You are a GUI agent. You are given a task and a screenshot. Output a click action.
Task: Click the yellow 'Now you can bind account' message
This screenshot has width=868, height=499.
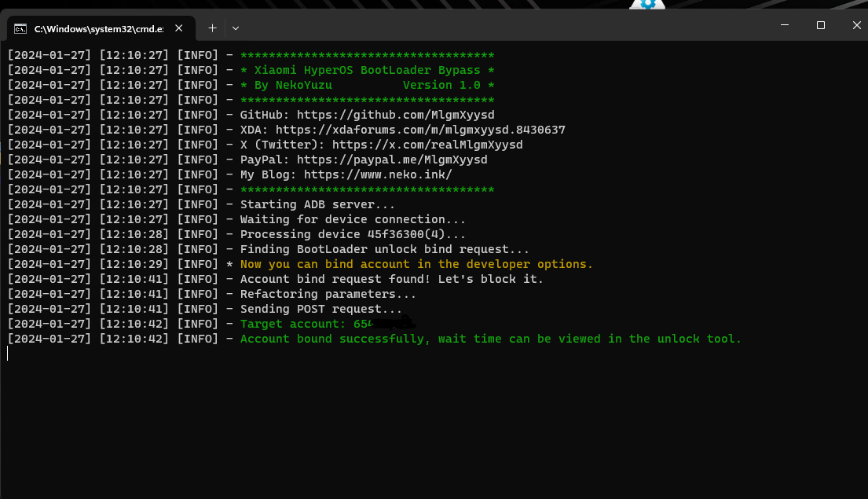click(x=417, y=265)
